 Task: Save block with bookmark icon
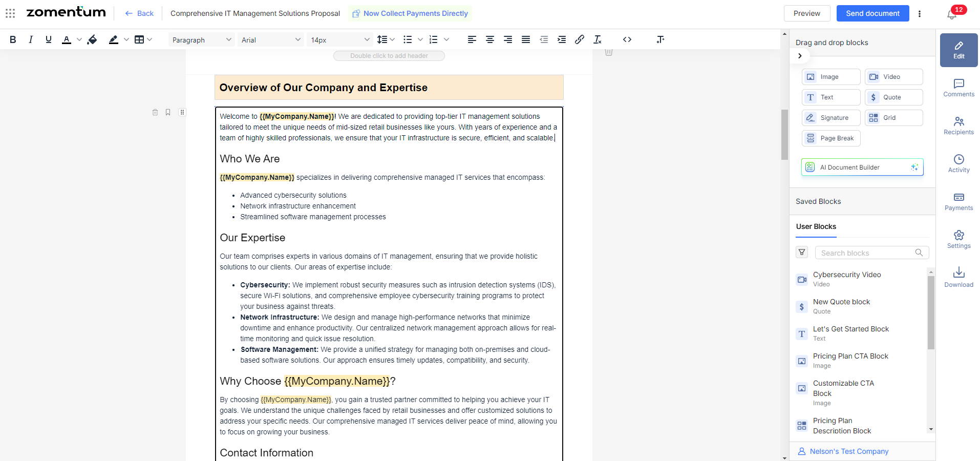[168, 112]
